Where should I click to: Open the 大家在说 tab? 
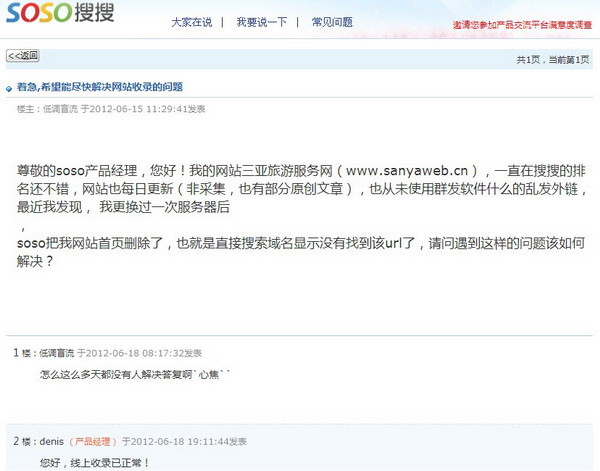click(191, 21)
